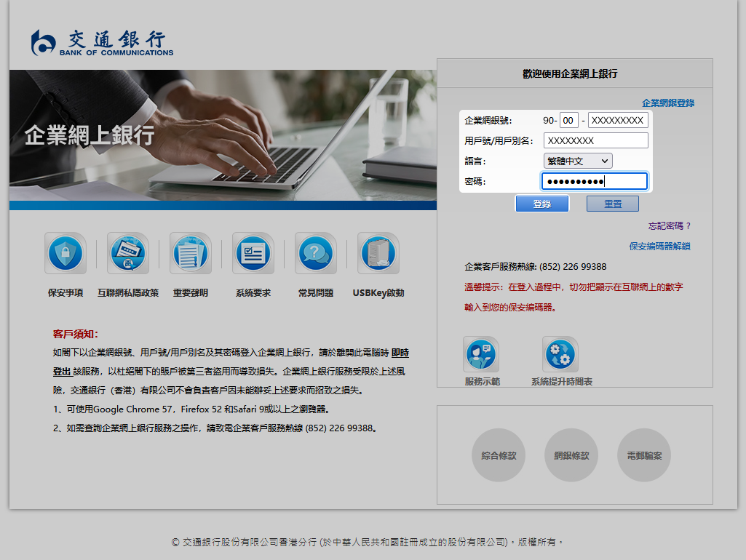Focus the 企業網銀號 XXXXXXXXX number field
746x560 pixels.
click(x=618, y=120)
